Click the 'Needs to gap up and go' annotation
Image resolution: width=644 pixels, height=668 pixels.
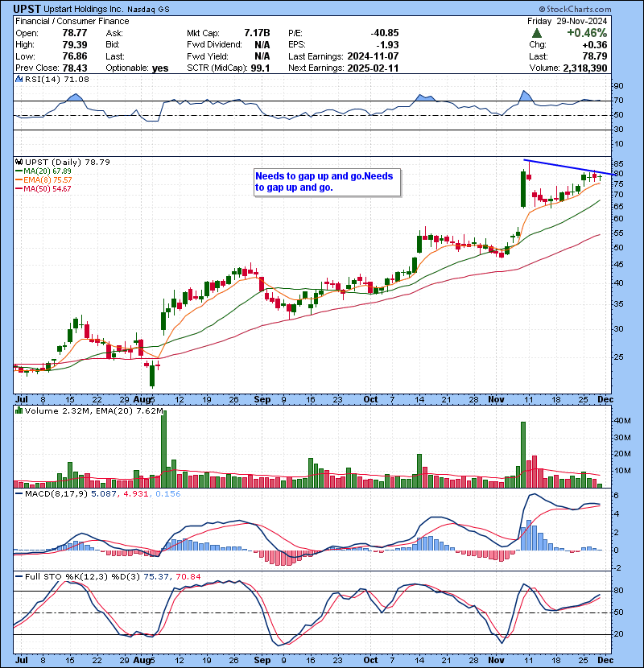(x=327, y=182)
